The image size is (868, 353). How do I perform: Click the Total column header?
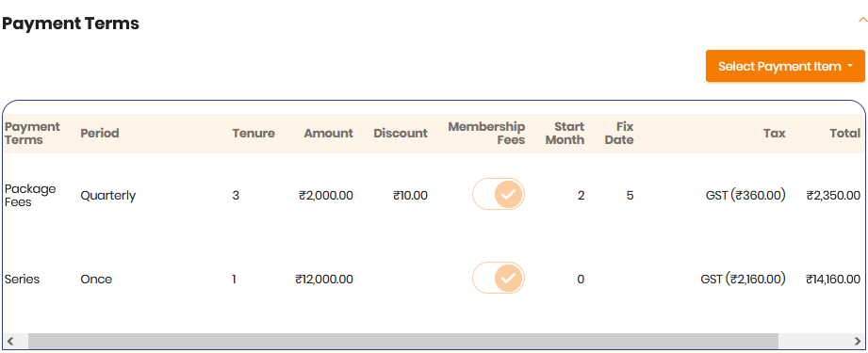[x=844, y=134]
